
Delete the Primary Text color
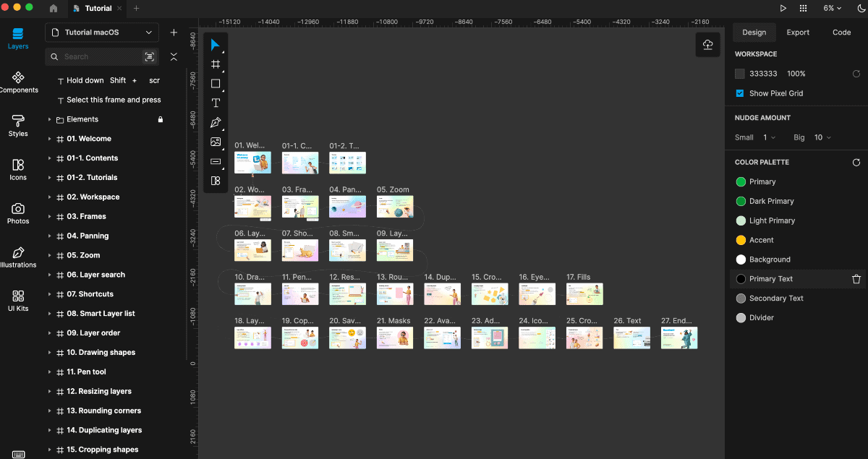pos(856,279)
